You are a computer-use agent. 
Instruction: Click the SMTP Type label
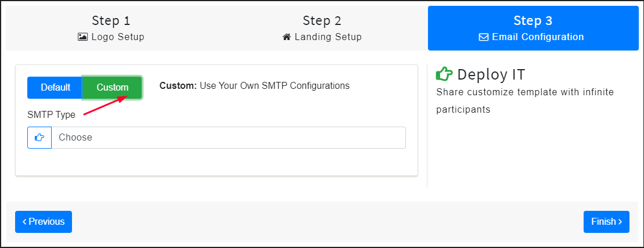pyautogui.click(x=51, y=115)
